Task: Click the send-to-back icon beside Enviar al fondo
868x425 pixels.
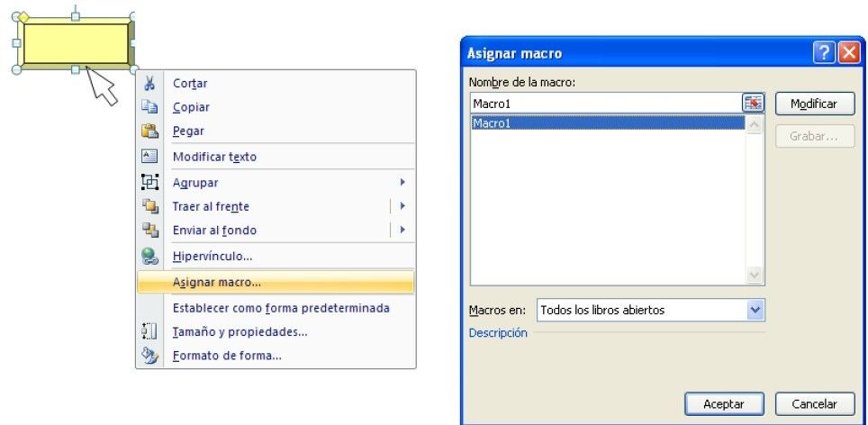Action: coord(149,230)
